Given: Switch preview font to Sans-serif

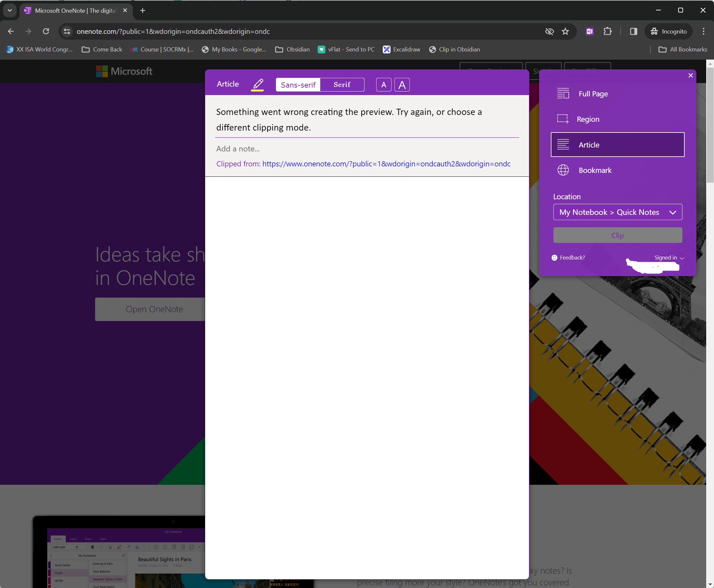Looking at the screenshot, I should [x=298, y=85].
